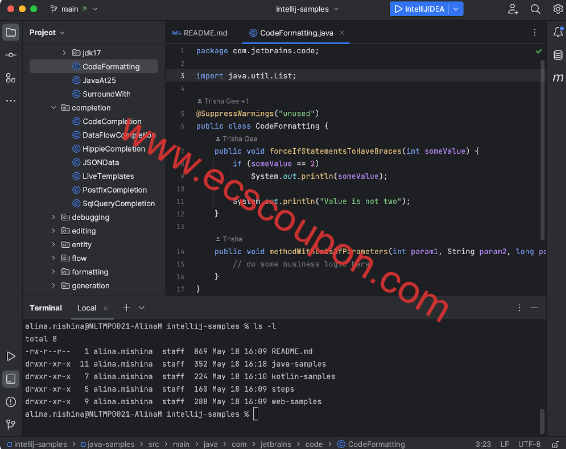Add a new terminal session
This screenshot has width=566, height=449.
pos(126,308)
